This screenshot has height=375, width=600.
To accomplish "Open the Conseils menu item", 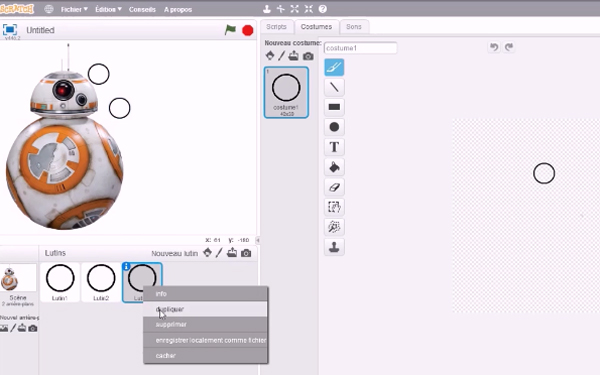I will click(142, 9).
